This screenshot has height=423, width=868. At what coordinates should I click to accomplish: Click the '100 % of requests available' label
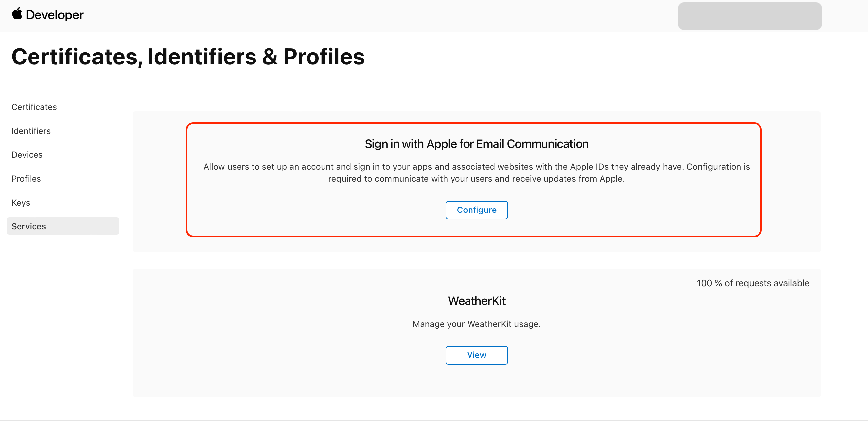753,283
